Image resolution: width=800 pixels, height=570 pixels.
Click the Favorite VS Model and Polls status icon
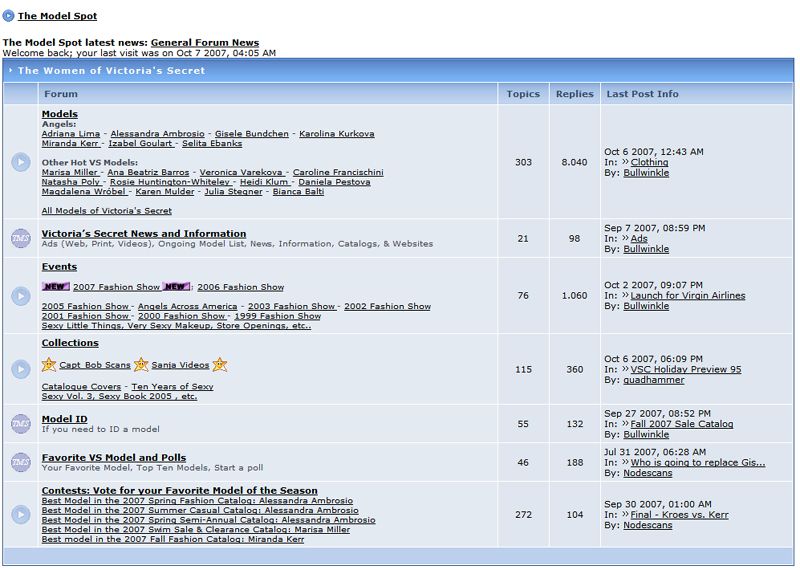(21, 462)
